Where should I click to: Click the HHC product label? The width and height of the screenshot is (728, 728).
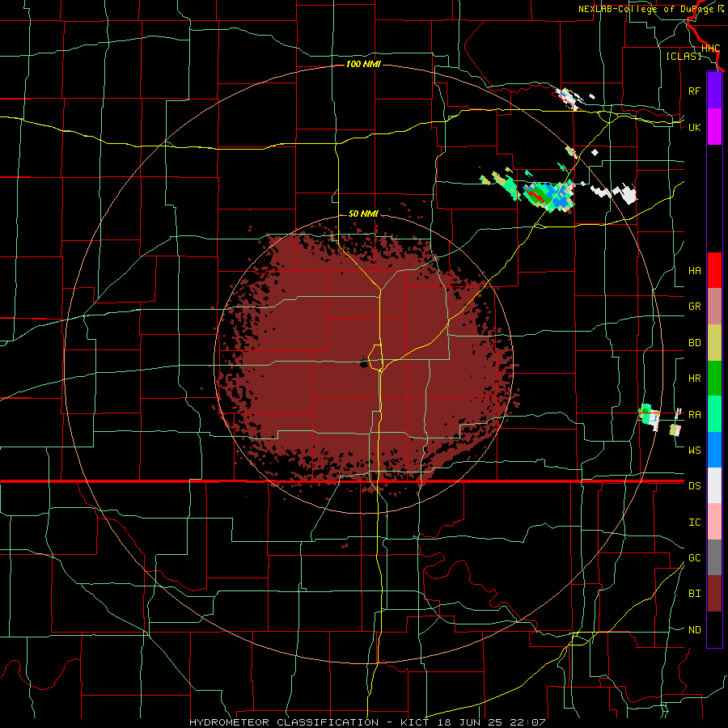pos(710,49)
